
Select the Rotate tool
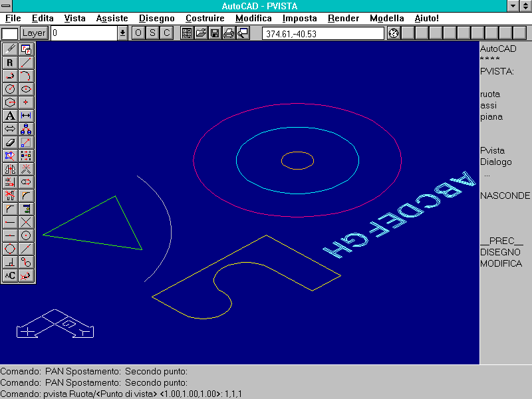(10, 156)
